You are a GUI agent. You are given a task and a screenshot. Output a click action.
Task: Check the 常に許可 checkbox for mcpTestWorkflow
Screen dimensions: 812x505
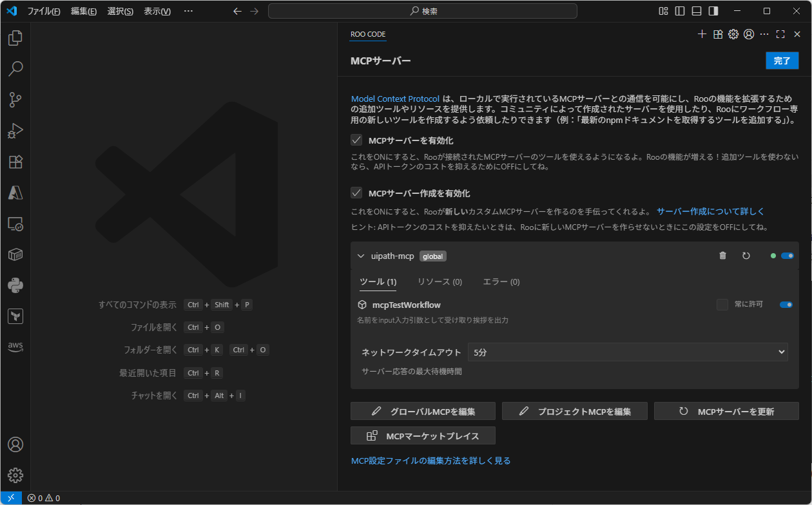722,305
